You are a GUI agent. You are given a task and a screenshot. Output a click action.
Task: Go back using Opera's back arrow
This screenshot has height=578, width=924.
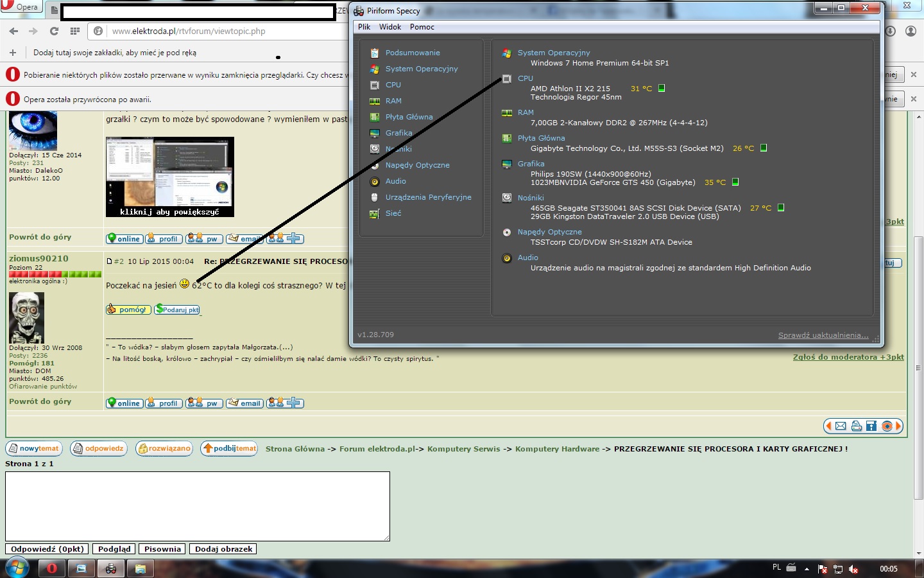point(13,31)
